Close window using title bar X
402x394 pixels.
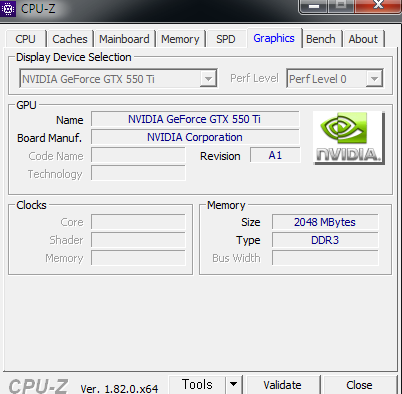[378, 5]
